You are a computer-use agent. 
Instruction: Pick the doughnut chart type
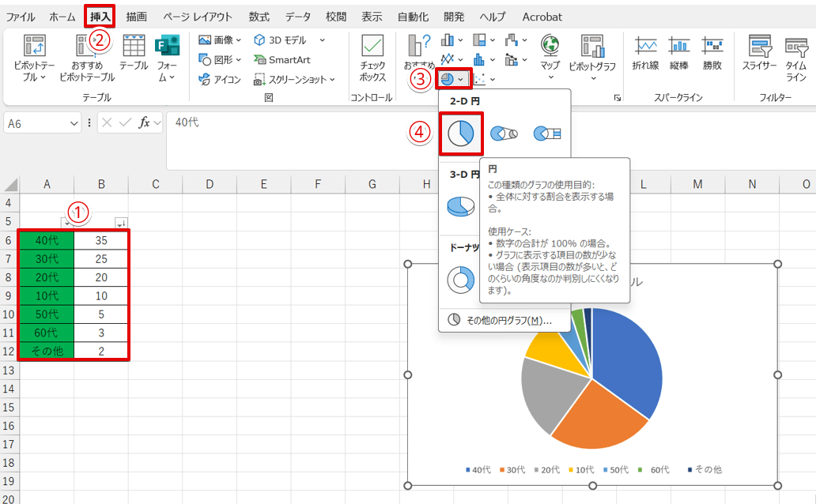pyautogui.click(x=459, y=278)
